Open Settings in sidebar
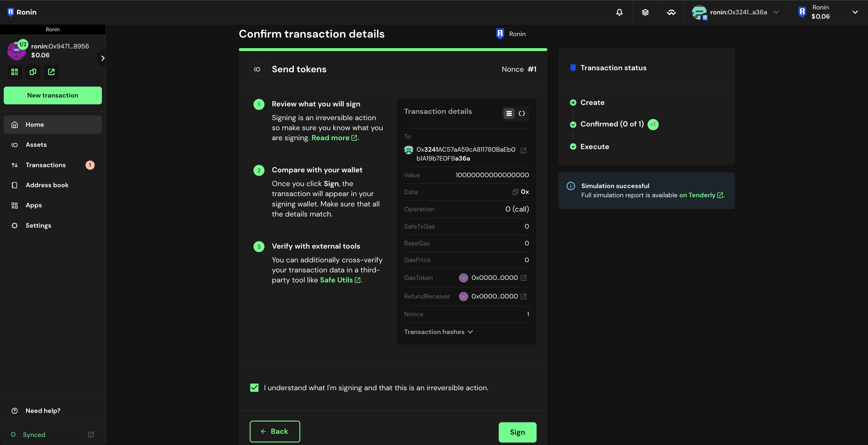 pyautogui.click(x=53, y=226)
